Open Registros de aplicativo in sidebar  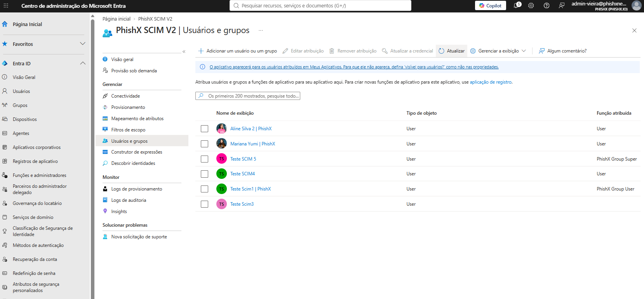coord(35,161)
